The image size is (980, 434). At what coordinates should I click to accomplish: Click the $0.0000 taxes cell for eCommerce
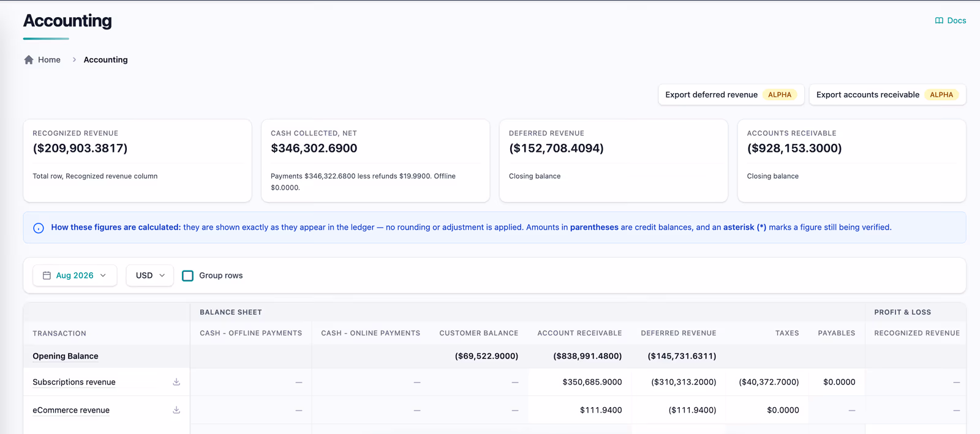783,410
